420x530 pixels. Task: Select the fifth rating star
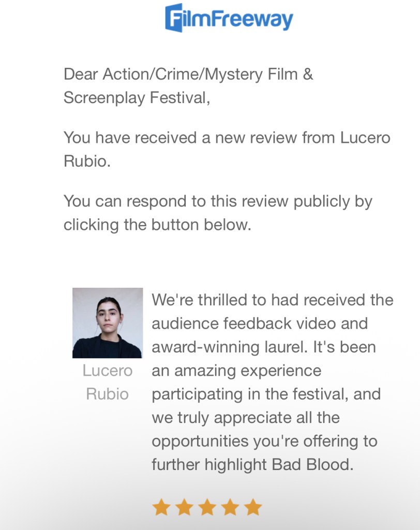253,507
